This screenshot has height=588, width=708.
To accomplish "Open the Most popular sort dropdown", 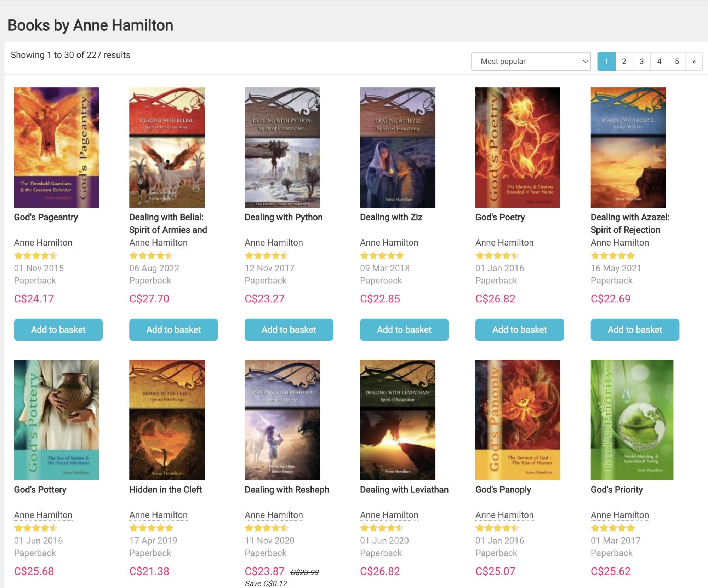I will 531,62.
